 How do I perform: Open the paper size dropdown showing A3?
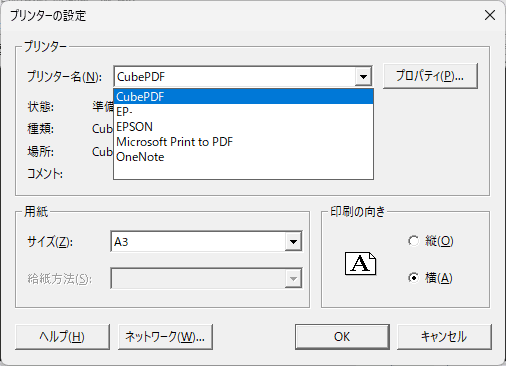206,241
